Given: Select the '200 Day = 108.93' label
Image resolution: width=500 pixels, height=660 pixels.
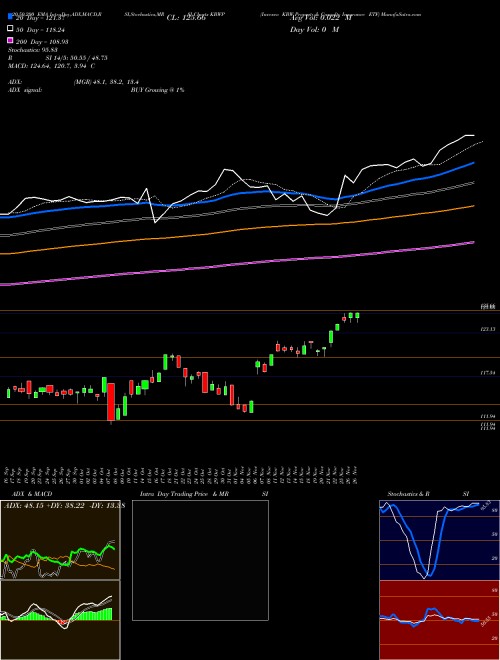Looking at the screenshot, I should 42,42.
